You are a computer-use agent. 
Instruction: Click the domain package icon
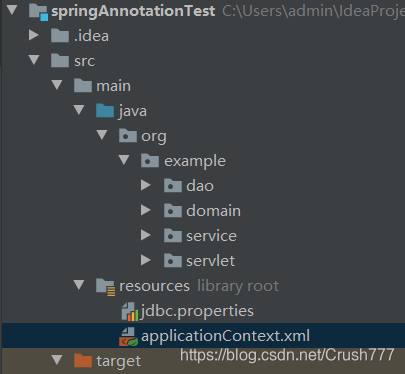(173, 210)
